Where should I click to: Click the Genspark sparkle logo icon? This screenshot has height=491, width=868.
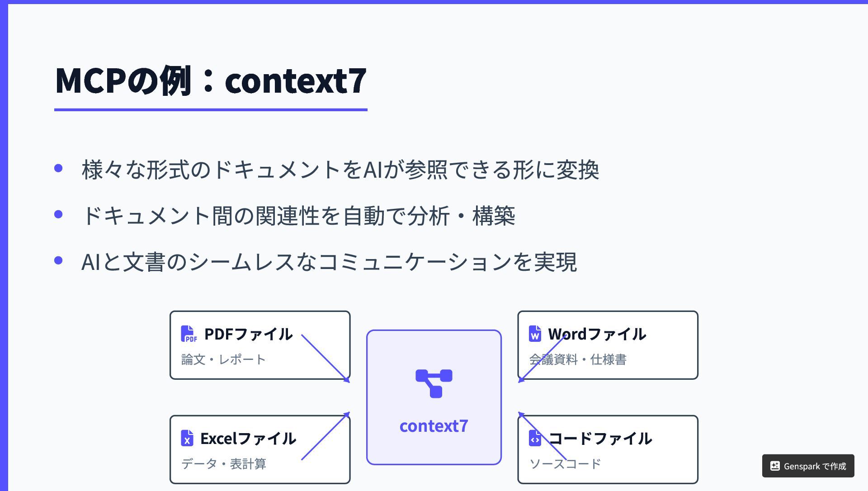[x=775, y=466]
